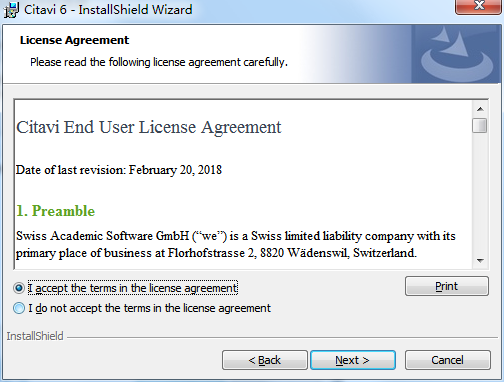The height and width of the screenshot is (382, 504).
Task: Select the 'I do not accept' radio button
Action: (x=19, y=308)
